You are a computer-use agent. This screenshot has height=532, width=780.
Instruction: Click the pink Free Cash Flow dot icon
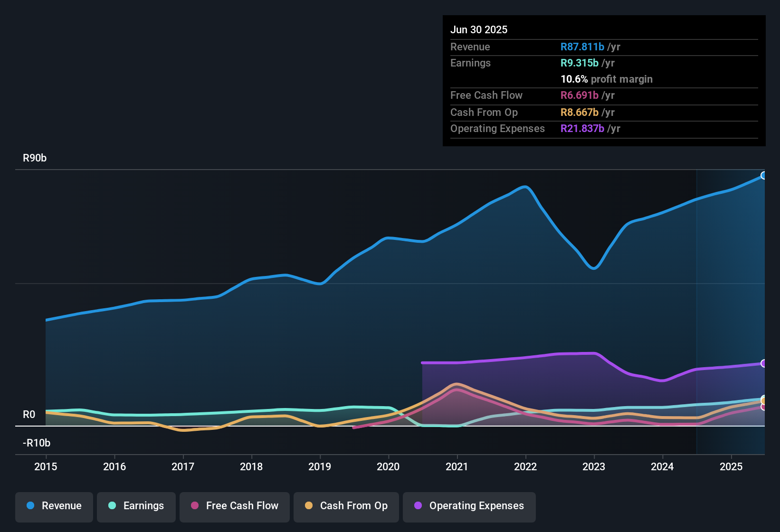[194, 506]
